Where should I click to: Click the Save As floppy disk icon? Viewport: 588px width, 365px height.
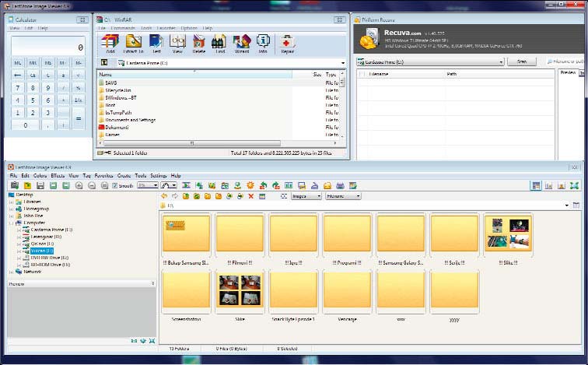tap(40, 185)
